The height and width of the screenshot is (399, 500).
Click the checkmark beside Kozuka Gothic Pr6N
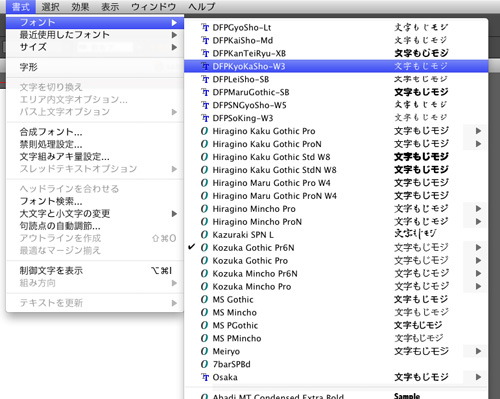coord(191,247)
